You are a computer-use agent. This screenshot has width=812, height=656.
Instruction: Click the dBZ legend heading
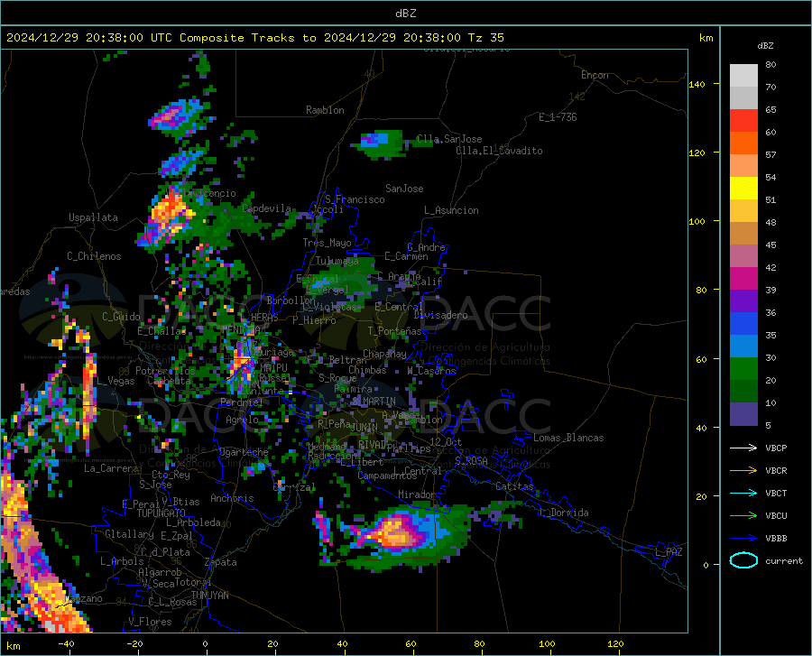[765, 45]
